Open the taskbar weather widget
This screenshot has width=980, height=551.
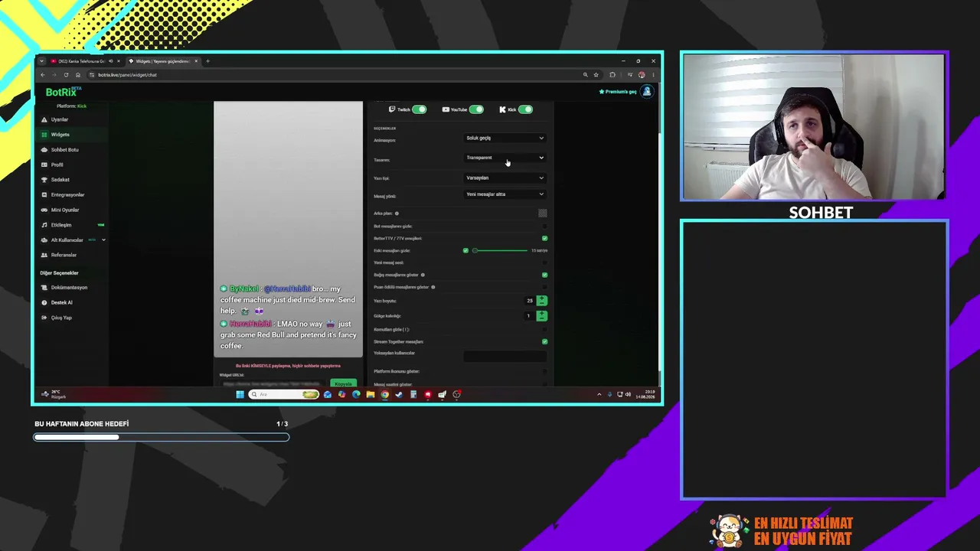[x=53, y=395]
